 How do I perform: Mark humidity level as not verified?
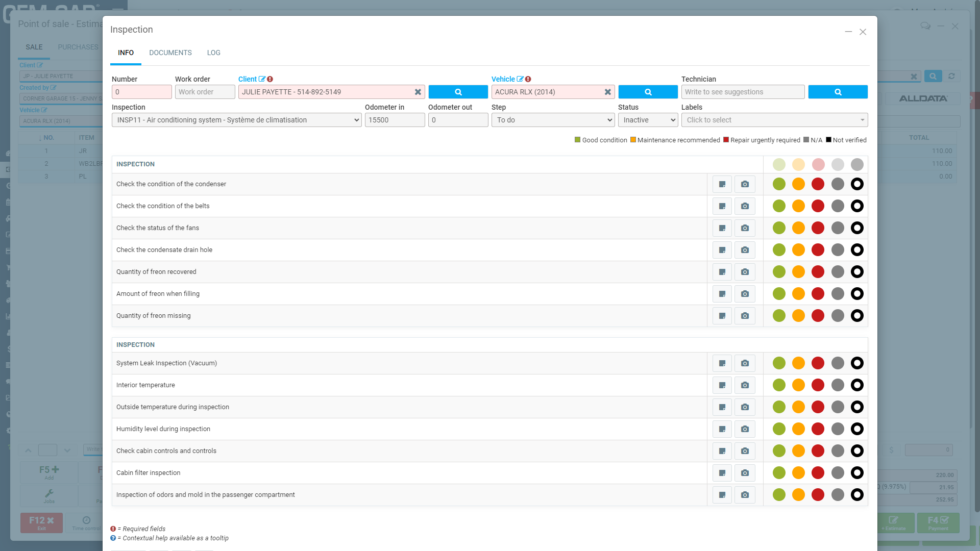tap(857, 429)
